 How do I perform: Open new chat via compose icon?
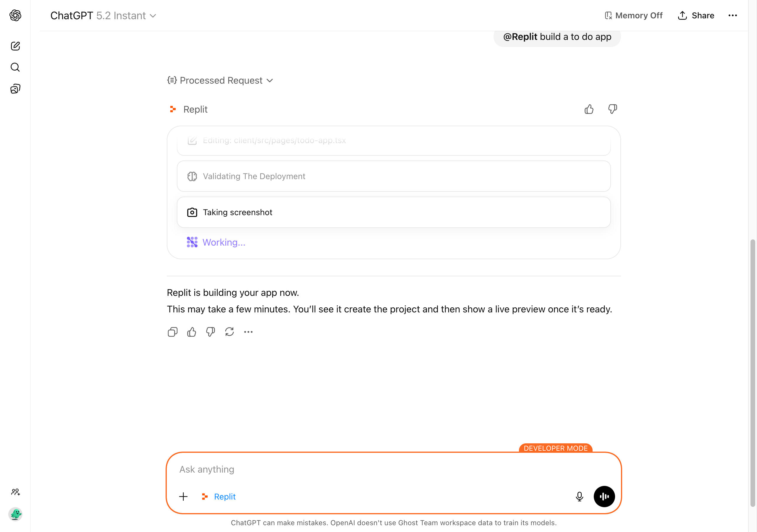pos(15,46)
